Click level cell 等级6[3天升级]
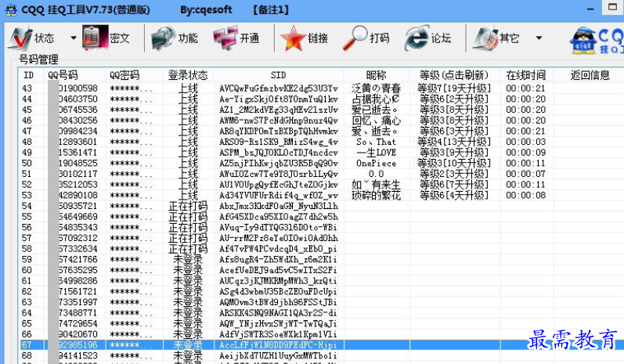The image size is (624, 364). (454, 132)
